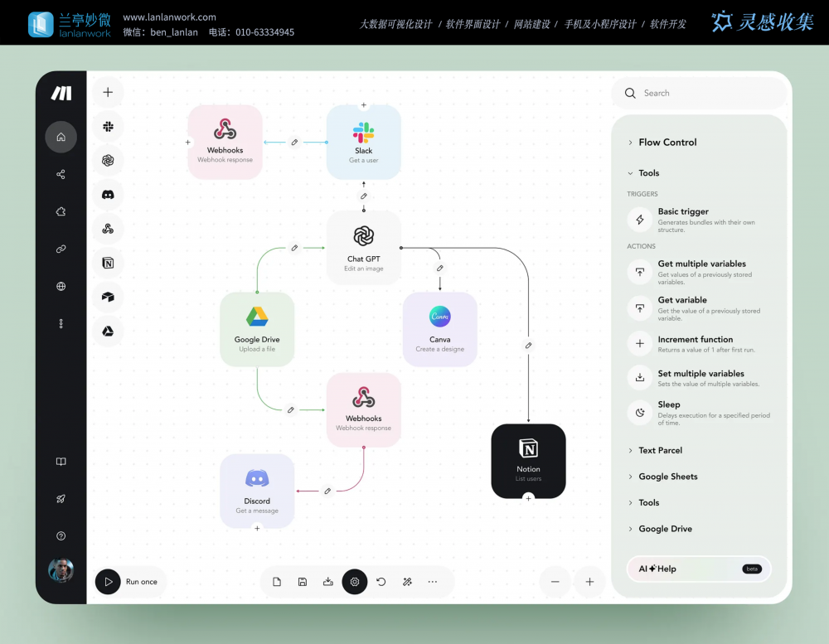Click the save icon in bottom toolbar
Screen dimensions: 829x644
tap(303, 582)
